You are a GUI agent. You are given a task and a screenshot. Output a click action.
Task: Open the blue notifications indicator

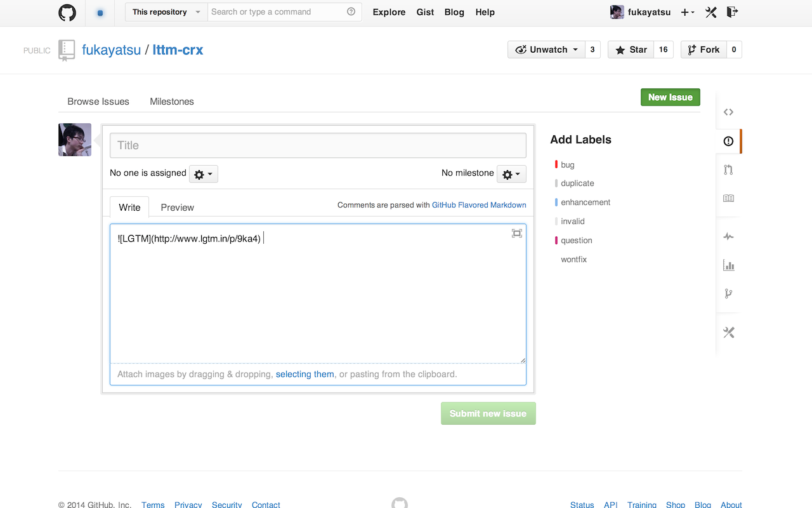click(100, 13)
